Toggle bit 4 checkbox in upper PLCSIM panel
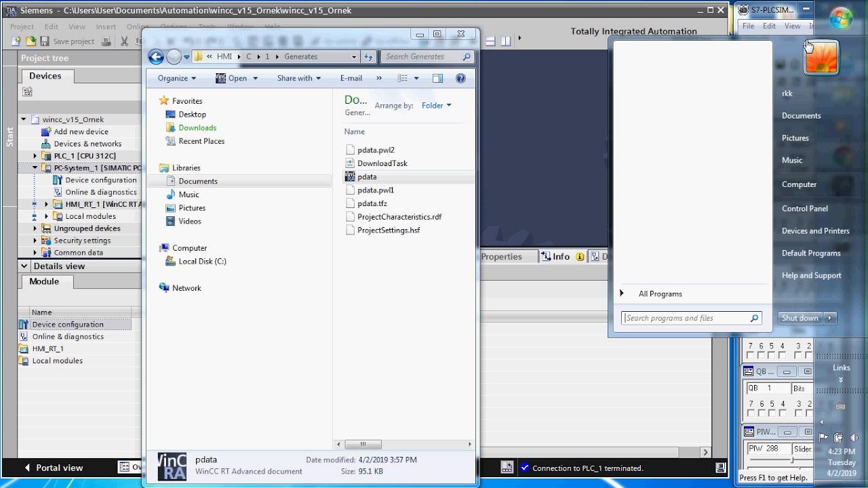The image size is (868, 488). [x=783, y=354]
